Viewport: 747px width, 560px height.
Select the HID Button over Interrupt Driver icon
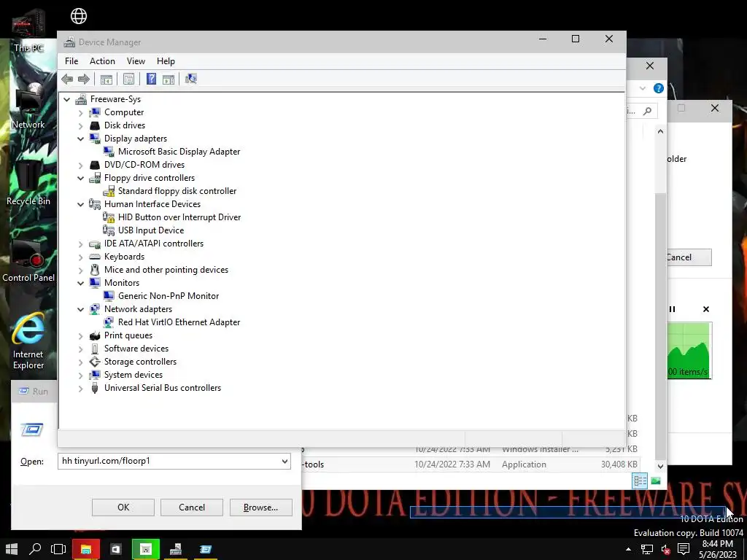109,217
